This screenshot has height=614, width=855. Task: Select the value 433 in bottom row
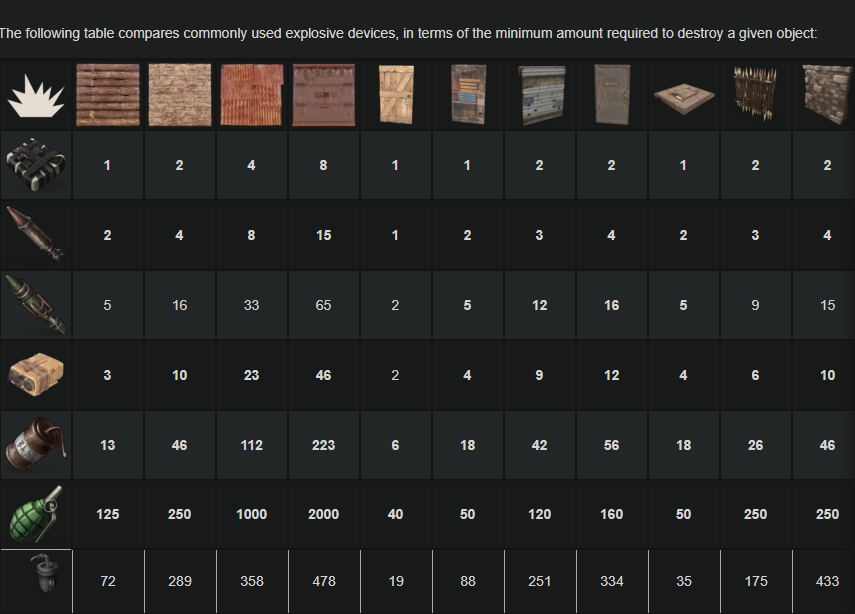[x=827, y=581]
